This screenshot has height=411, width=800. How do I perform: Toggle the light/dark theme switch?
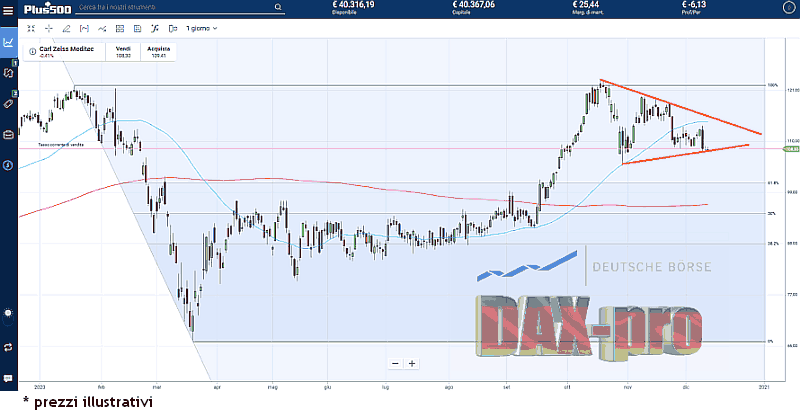(x=8, y=316)
